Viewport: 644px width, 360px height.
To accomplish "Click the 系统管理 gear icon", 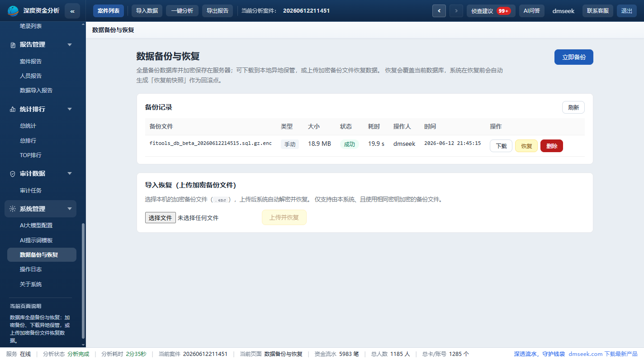I will click(x=13, y=209).
